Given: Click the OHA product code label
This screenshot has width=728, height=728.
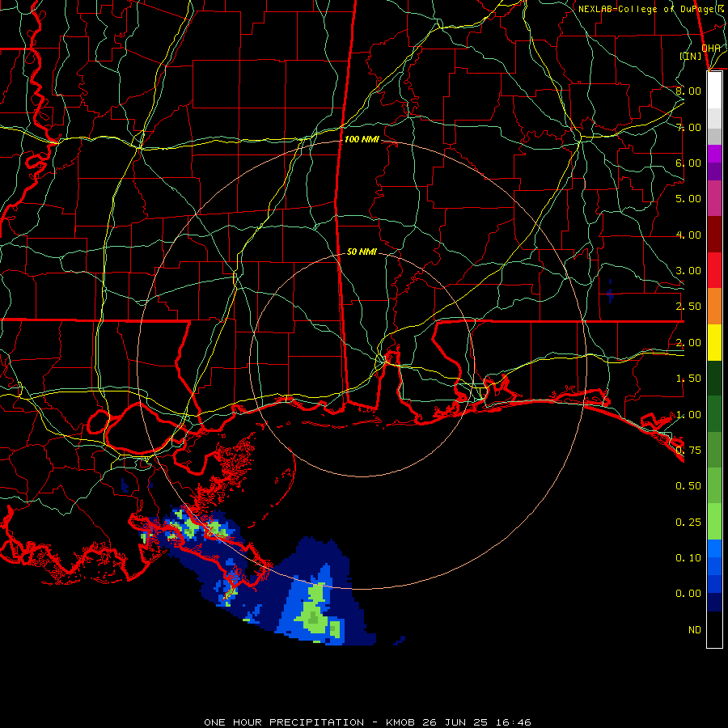Looking at the screenshot, I should (x=711, y=48).
